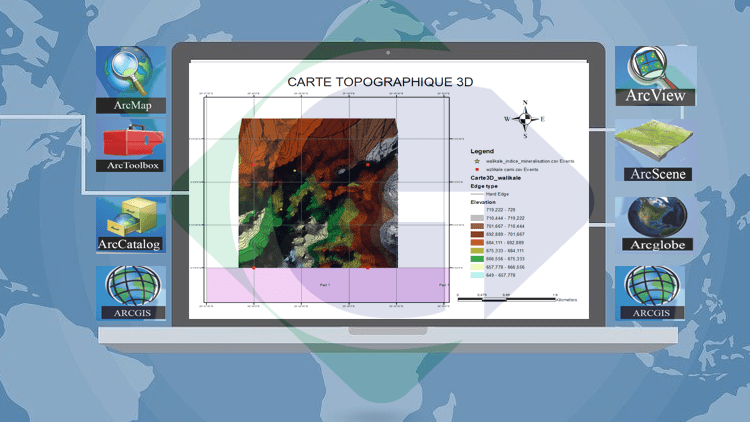Pick the green 666.556 - 675.333 swatch
The image size is (750, 422).
(477, 259)
